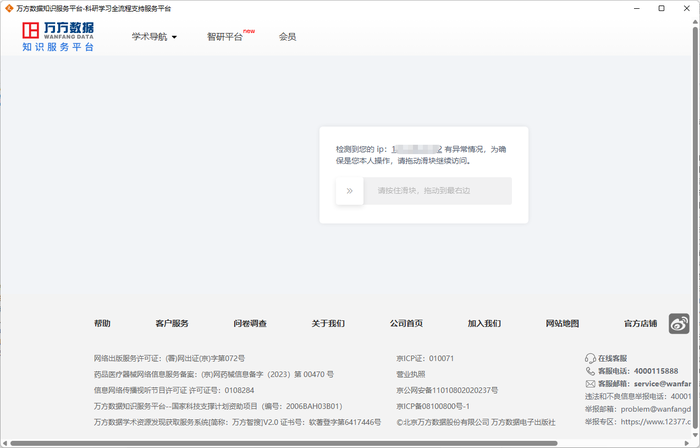Open the 客户服务 footer link
This screenshot has width=700, height=448.
click(x=172, y=324)
